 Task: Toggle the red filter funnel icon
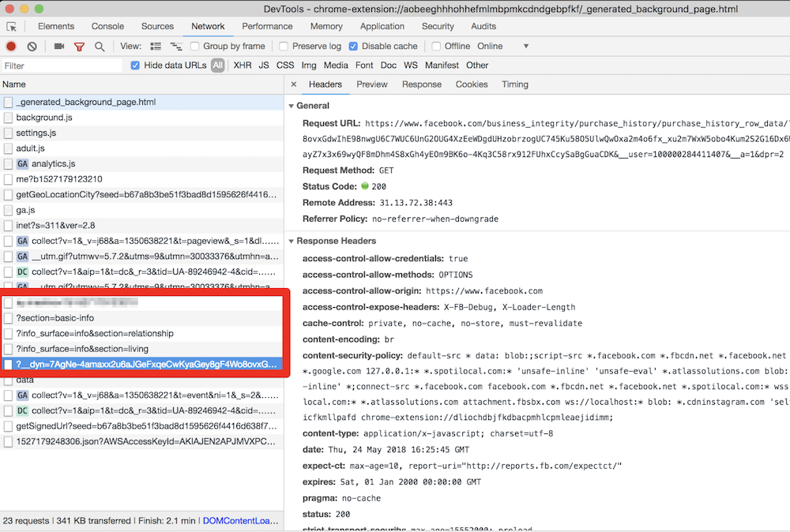click(79, 47)
